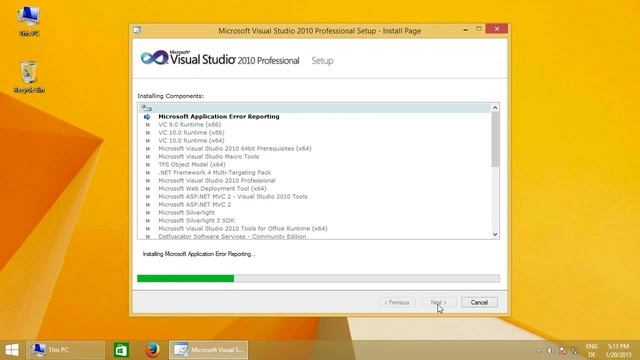Select Microsoft Silverlight entry
640x360 pixels.
click(x=187, y=213)
